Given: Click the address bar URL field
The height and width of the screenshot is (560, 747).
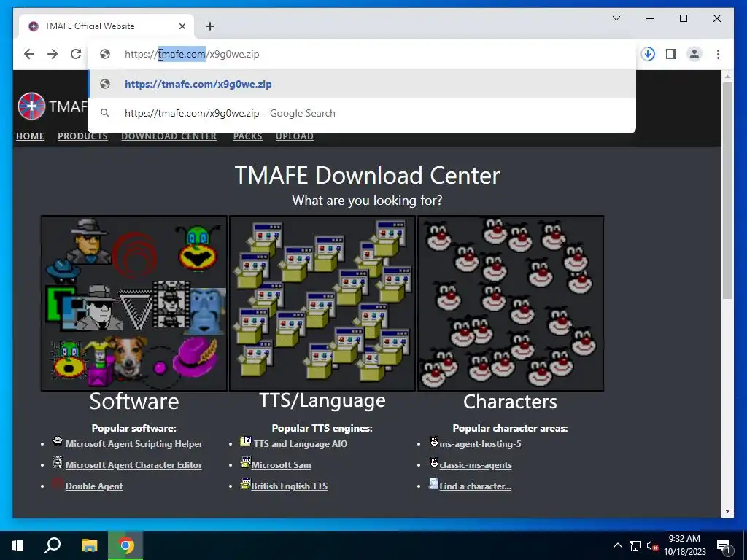Looking at the screenshot, I should 362,54.
